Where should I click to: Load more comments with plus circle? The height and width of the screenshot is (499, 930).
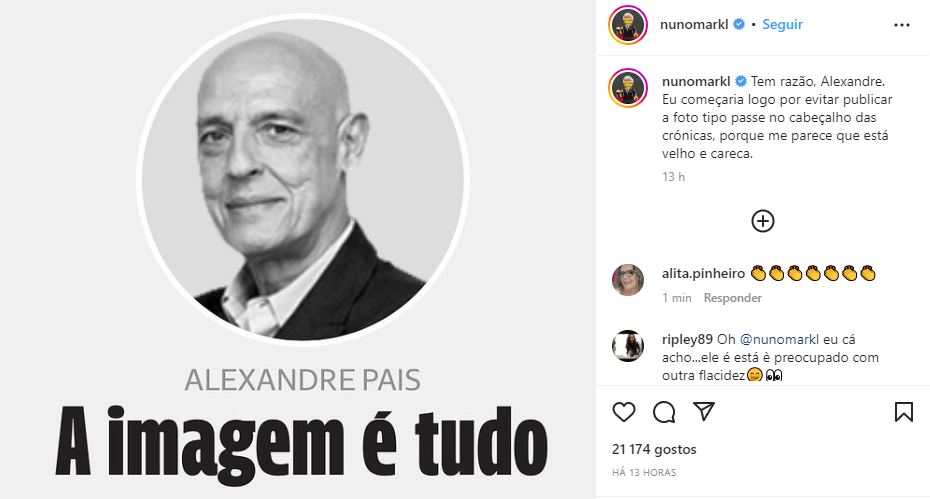click(x=763, y=221)
